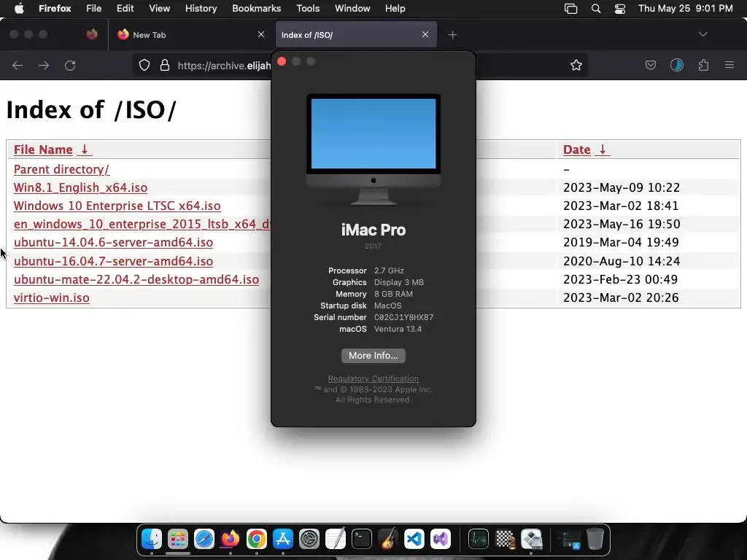Click the iMac Pro image thumbnail
The width and height of the screenshot is (747, 560).
[x=373, y=149]
